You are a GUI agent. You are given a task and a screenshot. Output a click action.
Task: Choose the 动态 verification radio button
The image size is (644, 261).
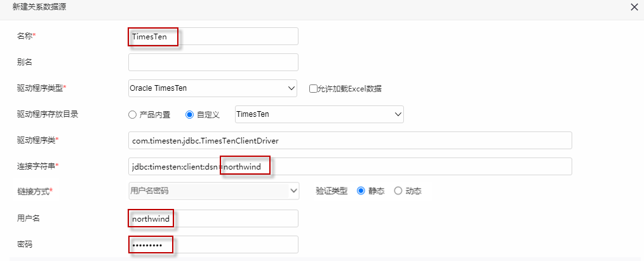click(x=398, y=191)
